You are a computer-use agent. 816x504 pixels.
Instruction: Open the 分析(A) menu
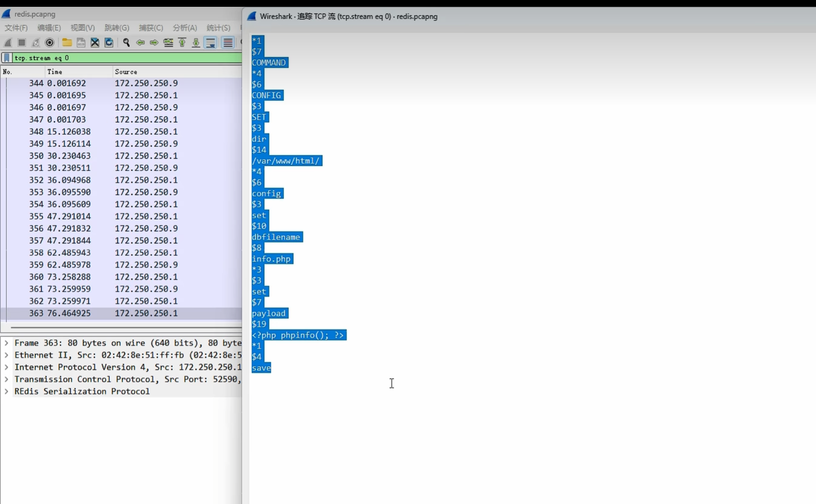(185, 28)
